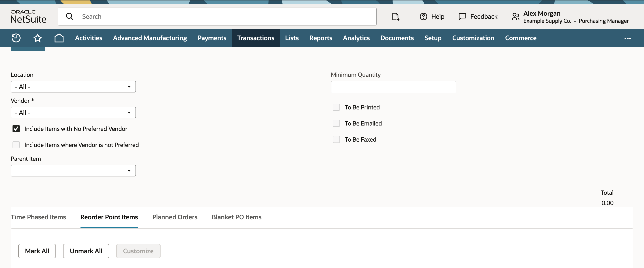
Task: Click the Mark All button
Action: (x=37, y=251)
